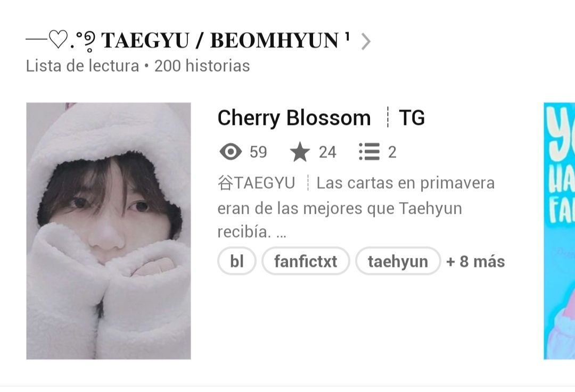Image resolution: width=575 pixels, height=392 pixels.
Task: Click the 谷TAEGYU text in description
Action: click(x=256, y=183)
